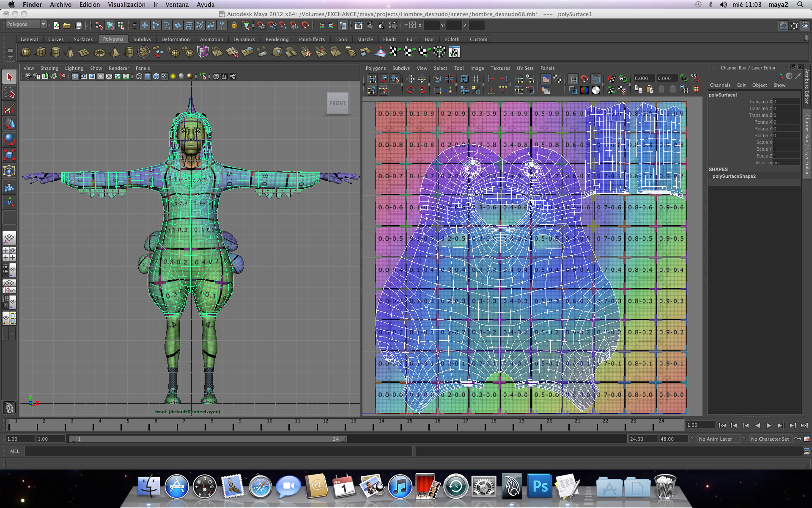Click the playback range slider bar

pos(208,439)
